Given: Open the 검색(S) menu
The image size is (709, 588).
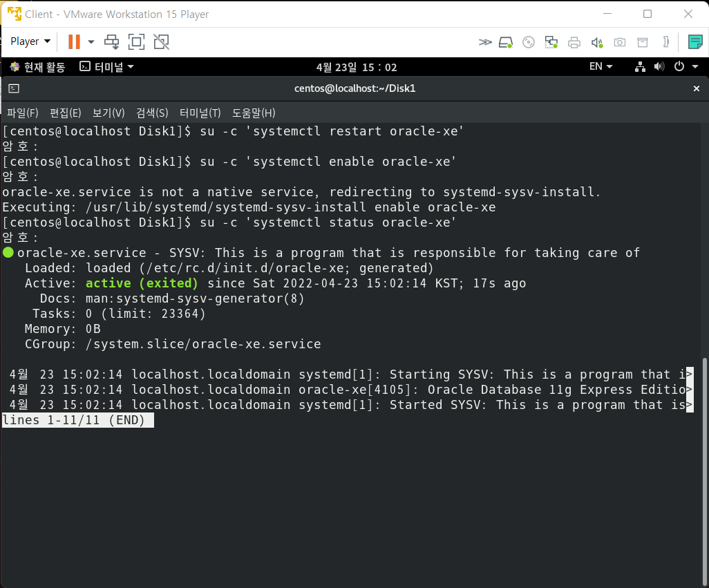Looking at the screenshot, I should [x=153, y=113].
